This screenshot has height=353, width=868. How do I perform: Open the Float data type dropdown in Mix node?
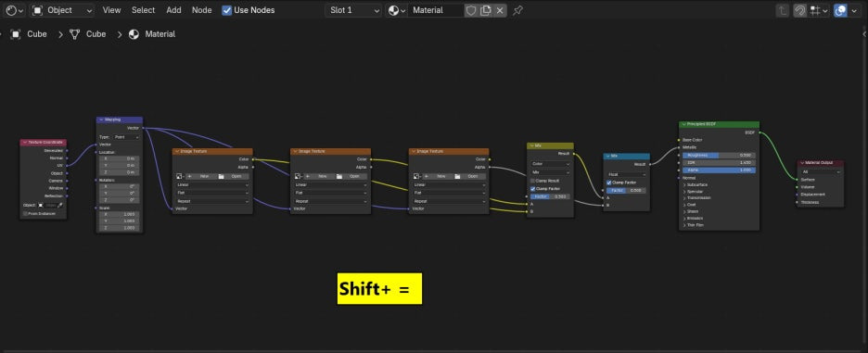pos(627,174)
